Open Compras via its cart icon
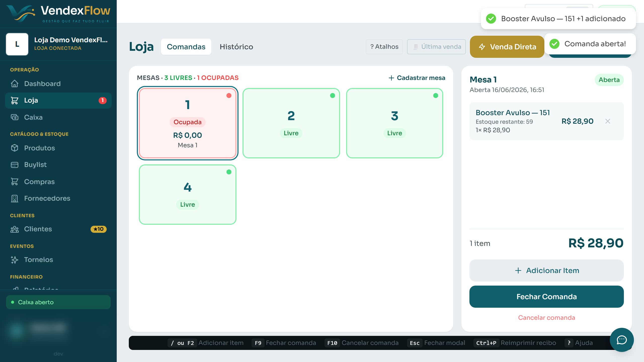The height and width of the screenshot is (362, 644). pyautogui.click(x=15, y=182)
